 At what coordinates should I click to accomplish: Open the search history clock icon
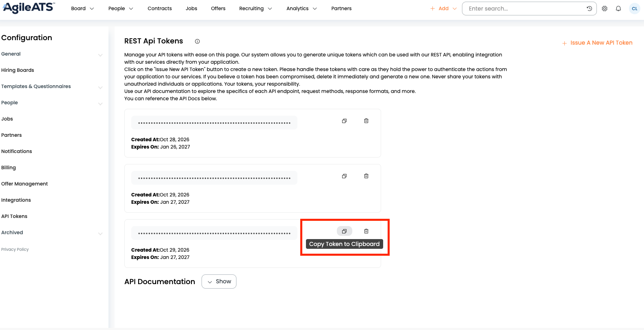click(589, 9)
